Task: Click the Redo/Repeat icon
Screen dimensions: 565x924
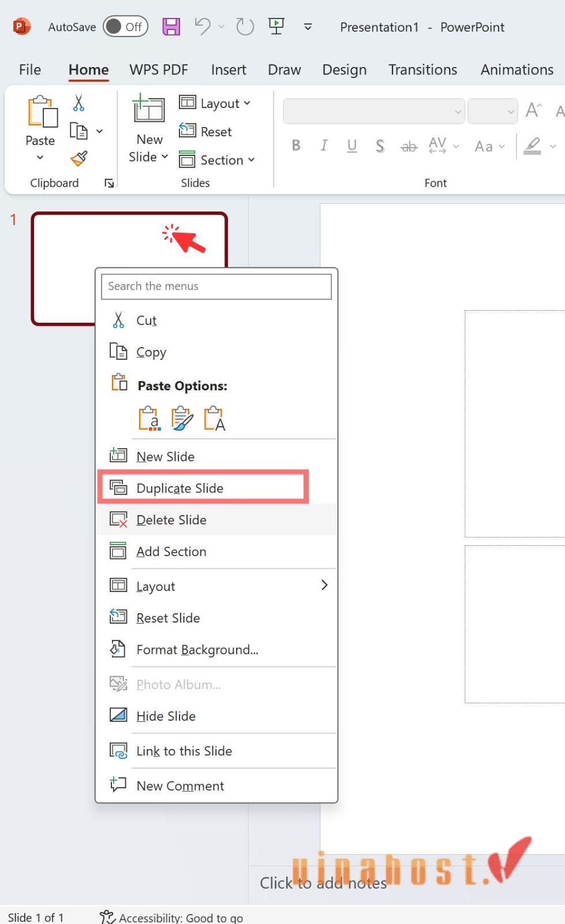Action: 245,27
